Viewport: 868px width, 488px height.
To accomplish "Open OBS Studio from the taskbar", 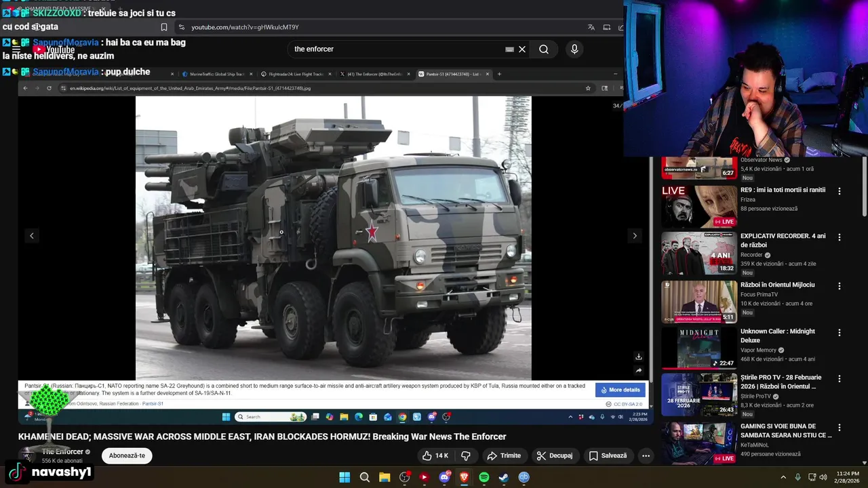I will click(405, 477).
